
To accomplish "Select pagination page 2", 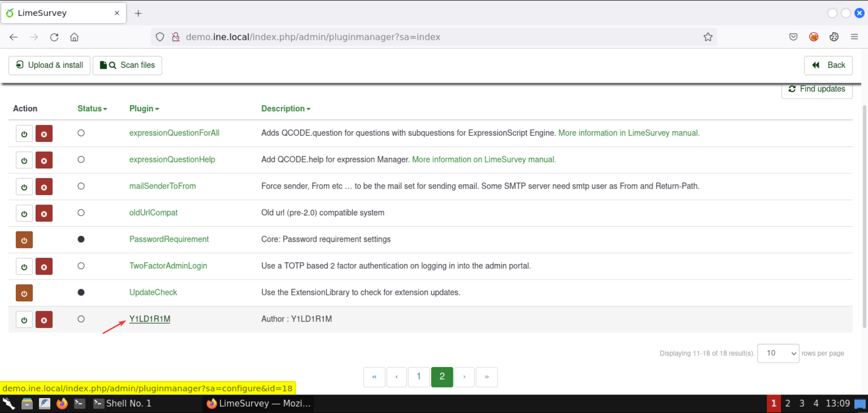I will tap(442, 377).
